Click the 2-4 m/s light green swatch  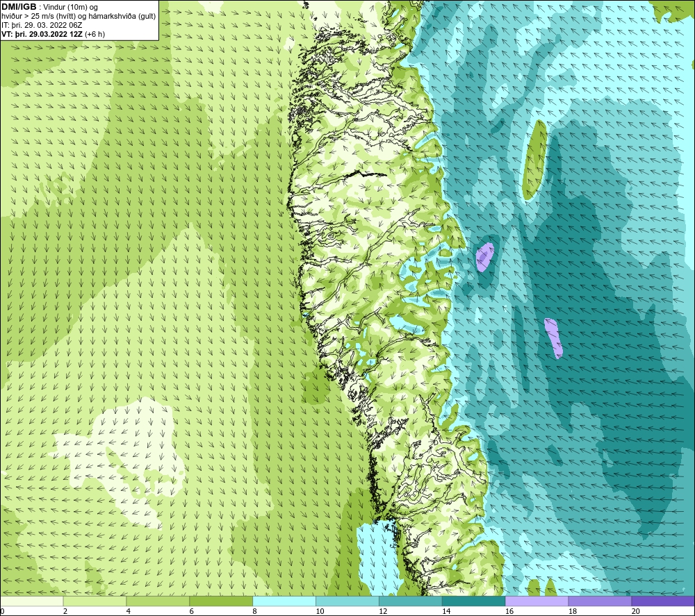(x=95, y=601)
